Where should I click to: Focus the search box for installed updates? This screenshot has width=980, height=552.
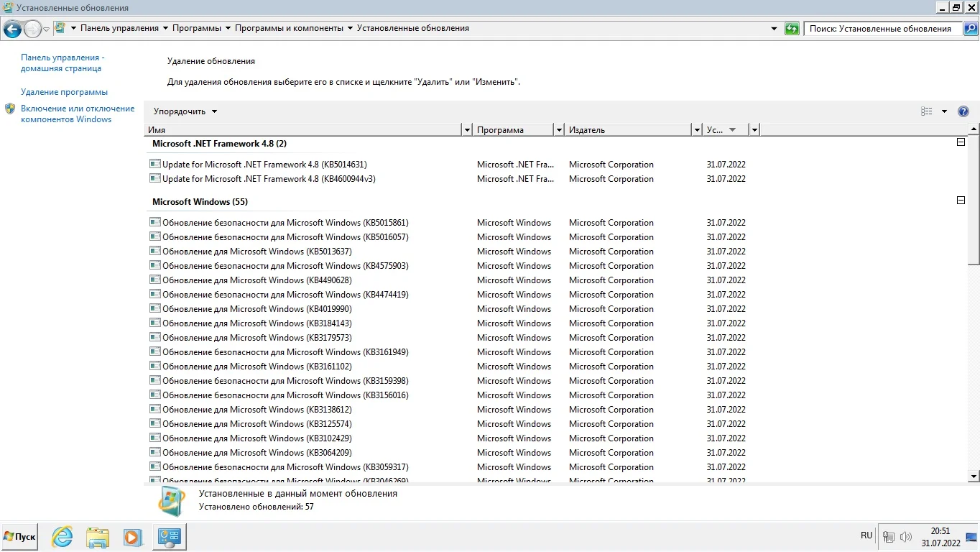(x=882, y=29)
